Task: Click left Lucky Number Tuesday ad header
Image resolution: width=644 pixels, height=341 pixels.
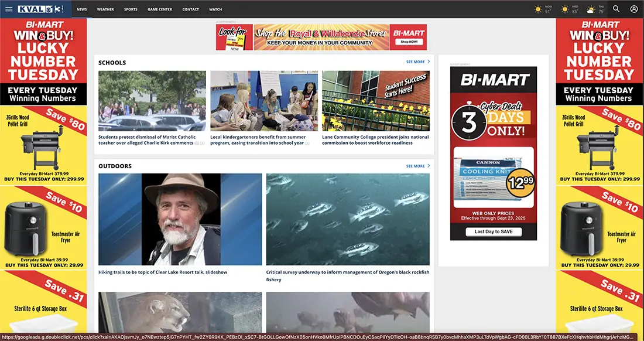Action: pyautogui.click(x=43, y=51)
